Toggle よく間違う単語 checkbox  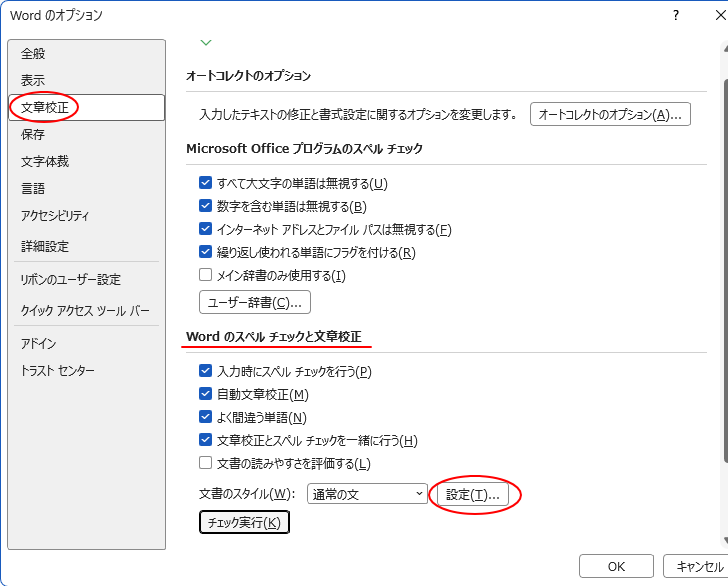(x=205, y=417)
